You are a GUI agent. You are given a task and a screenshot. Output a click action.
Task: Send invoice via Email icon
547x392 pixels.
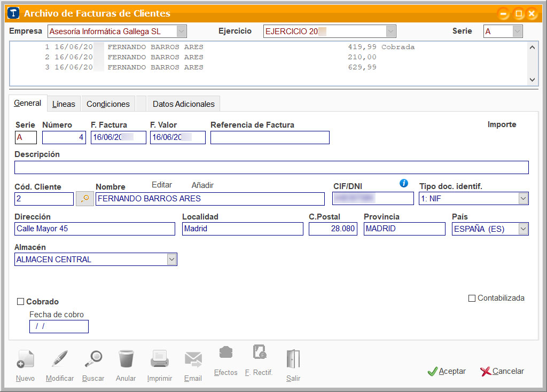pyautogui.click(x=193, y=359)
